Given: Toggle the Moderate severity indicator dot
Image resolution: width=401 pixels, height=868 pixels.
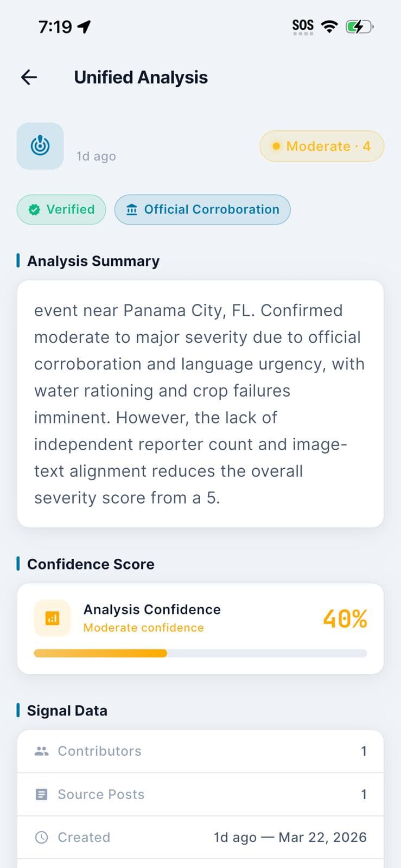Looking at the screenshot, I should pos(276,146).
